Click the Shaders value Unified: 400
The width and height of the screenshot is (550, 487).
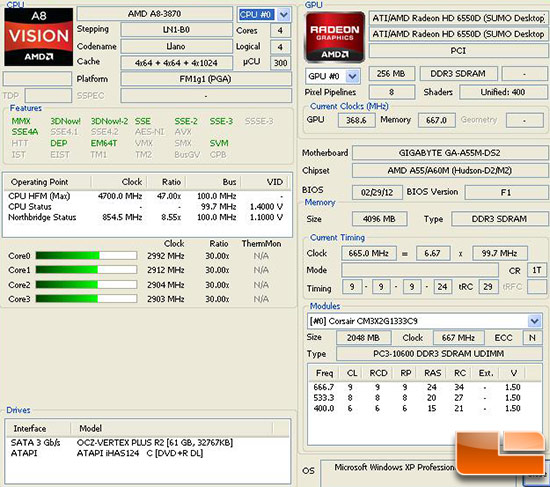(x=503, y=92)
